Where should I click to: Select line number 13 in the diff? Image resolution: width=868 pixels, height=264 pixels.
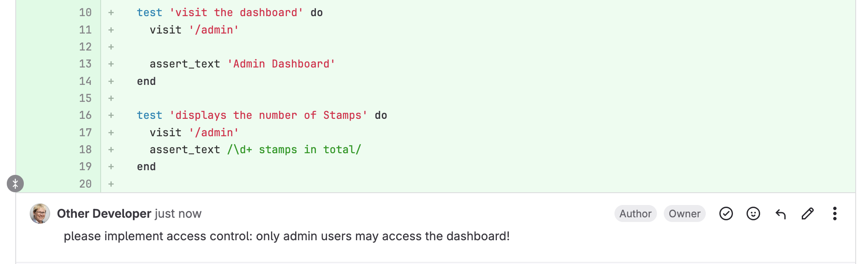85,64
